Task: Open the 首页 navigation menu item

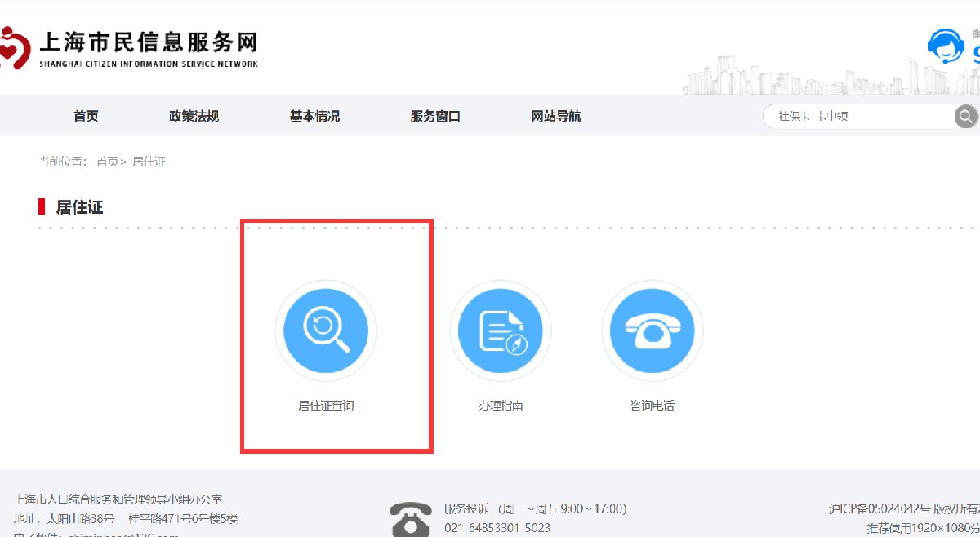Action: coord(86,116)
